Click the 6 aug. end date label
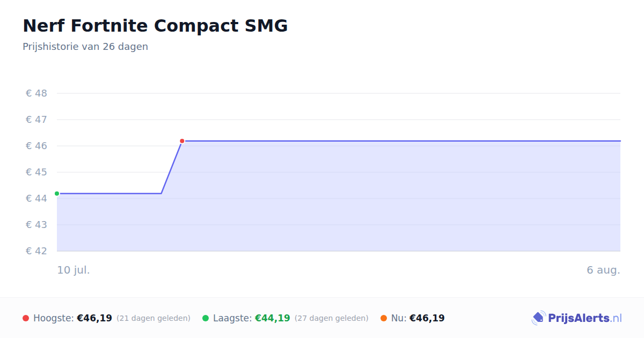Screen dimensions: 644x338 [x=603, y=270]
